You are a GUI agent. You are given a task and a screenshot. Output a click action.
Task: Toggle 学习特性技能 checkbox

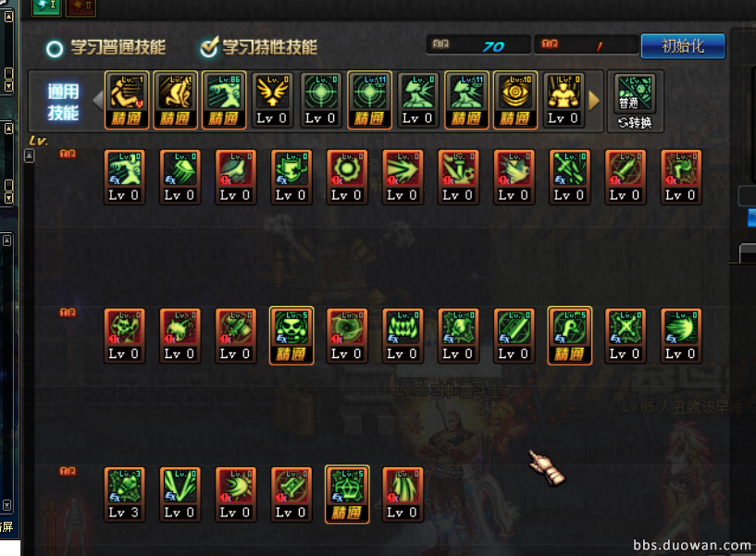(x=258, y=47)
